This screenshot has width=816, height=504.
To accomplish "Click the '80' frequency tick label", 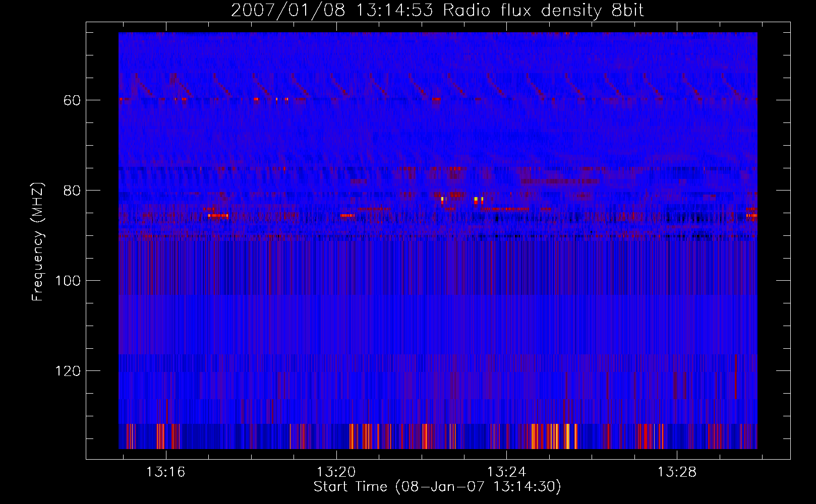I will 72,191.
